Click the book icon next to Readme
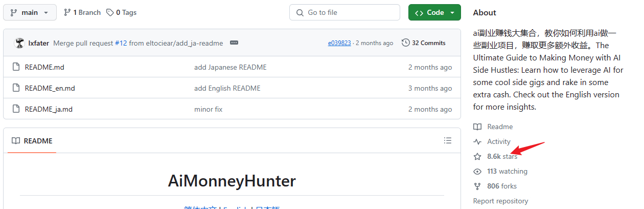644x209 pixels. click(477, 127)
